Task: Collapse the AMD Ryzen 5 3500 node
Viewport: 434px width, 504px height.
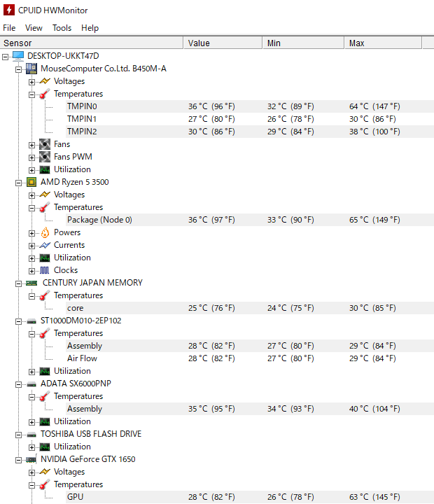Action: [x=19, y=183]
